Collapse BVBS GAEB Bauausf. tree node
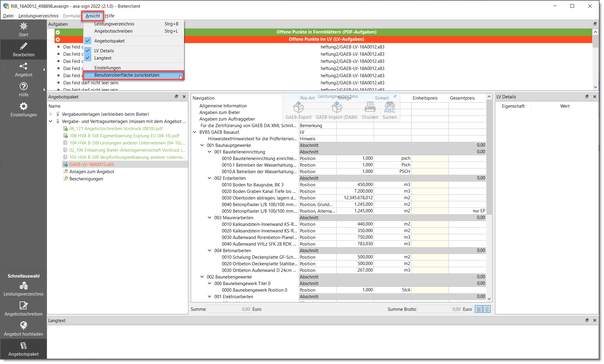The height and width of the screenshot is (364, 604). 195,132
